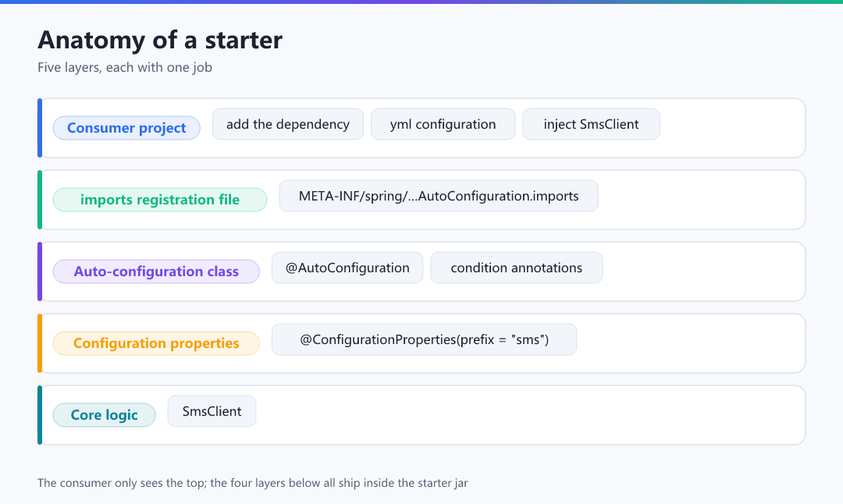Select the @ConfigurationProperties(prefix = "sms") chip
Image resolution: width=843 pixels, height=504 pixels.
pos(424,339)
